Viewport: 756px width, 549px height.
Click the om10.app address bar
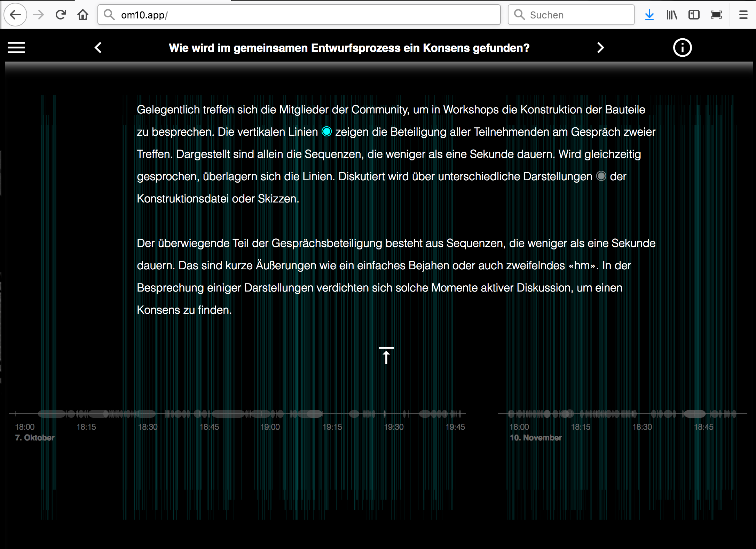click(299, 15)
